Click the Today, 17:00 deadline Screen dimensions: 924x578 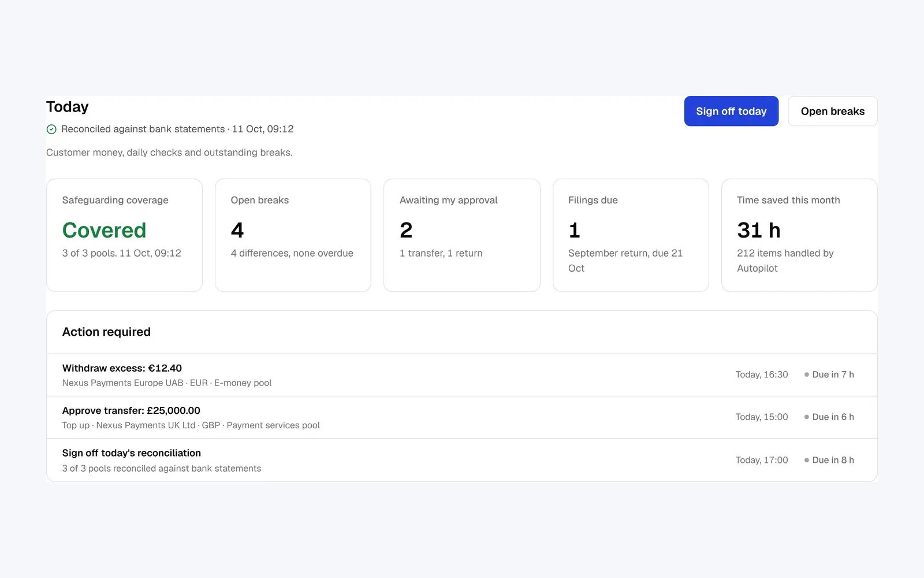(762, 460)
